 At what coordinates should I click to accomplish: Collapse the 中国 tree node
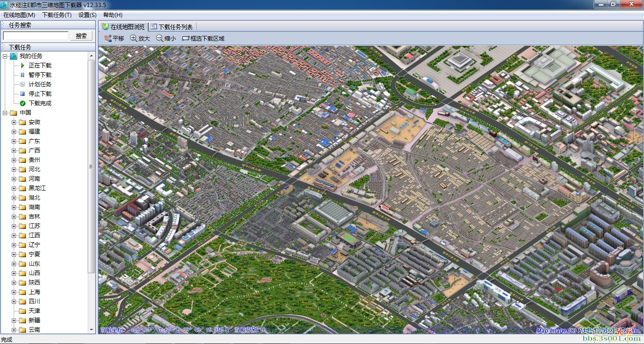coord(5,113)
